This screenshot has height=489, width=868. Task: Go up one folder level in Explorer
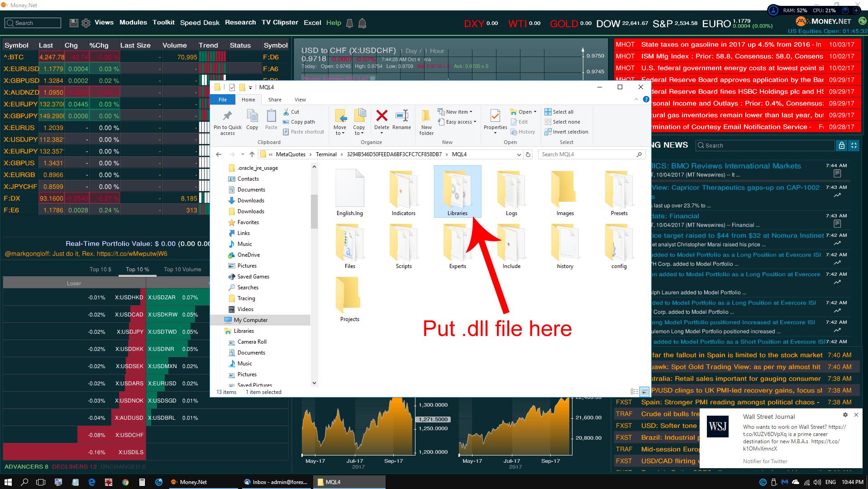(x=252, y=154)
